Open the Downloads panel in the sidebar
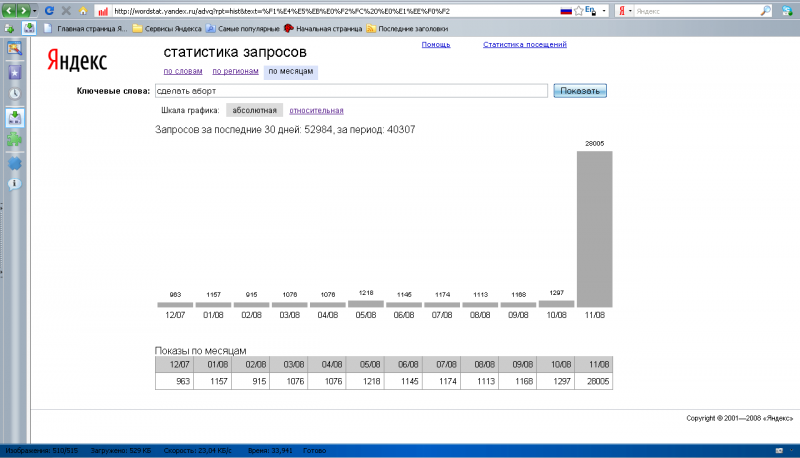 click(x=15, y=117)
